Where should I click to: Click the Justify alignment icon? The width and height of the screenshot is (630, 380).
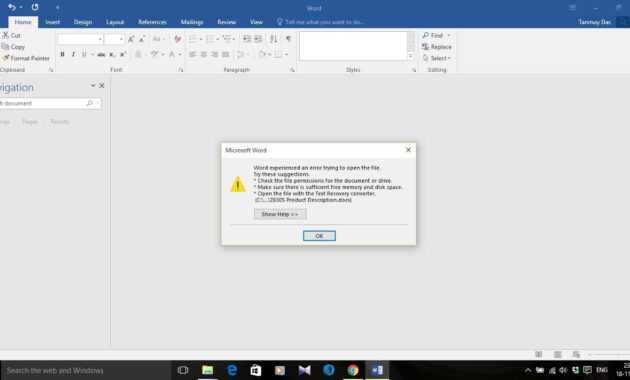tap(225, 54)
